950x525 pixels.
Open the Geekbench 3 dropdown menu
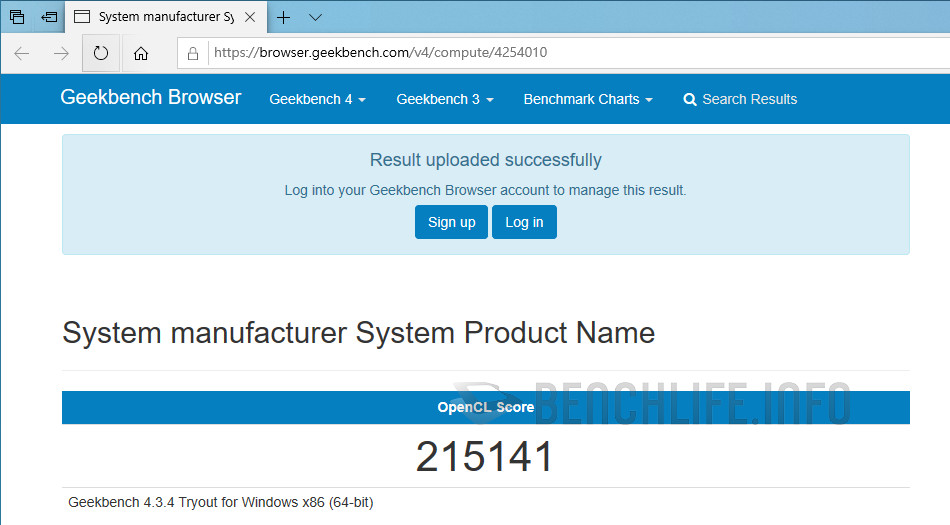(444, 99)
